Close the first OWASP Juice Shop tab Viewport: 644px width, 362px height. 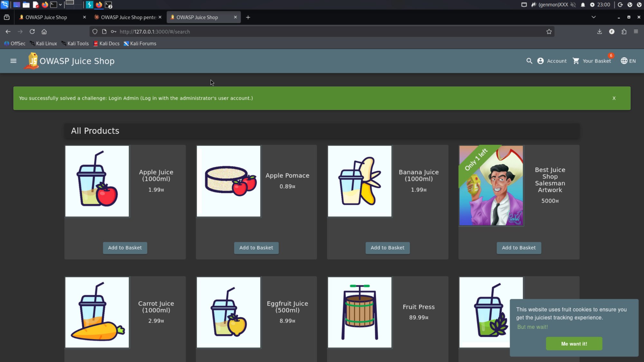click(x=84, y=17)
